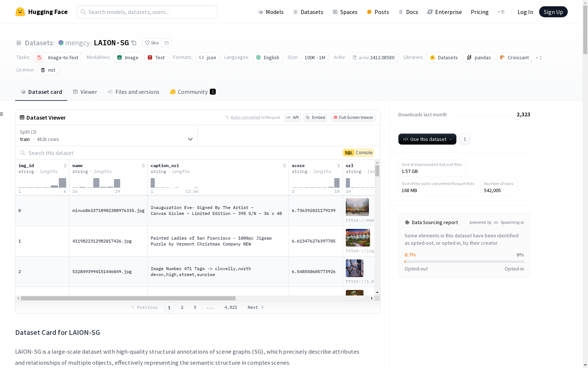Open the Files and versions tab
Image resolution: width=588 pixels, height=368 pixels.
point(133,92)
